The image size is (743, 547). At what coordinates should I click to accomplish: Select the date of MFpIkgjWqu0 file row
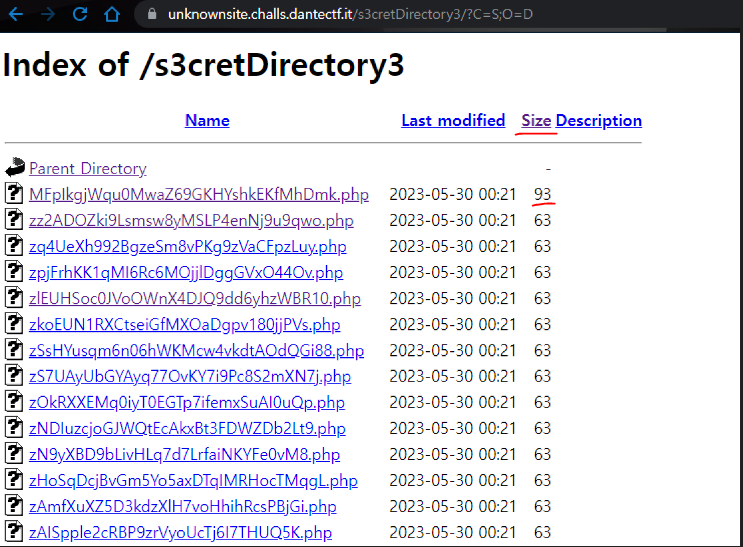tap(453, 194)
